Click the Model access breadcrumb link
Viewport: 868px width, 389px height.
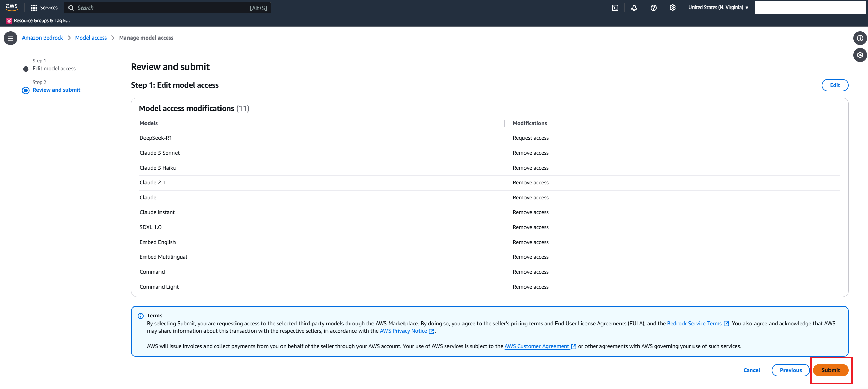tap(91, 38)
